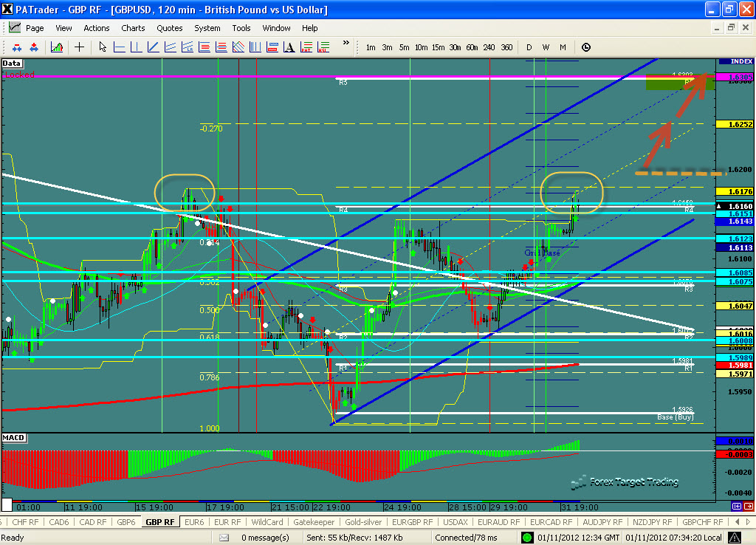Switch to the EUR RF tab
The width and height of the screenshot is (756, 545).
point(227,521)
